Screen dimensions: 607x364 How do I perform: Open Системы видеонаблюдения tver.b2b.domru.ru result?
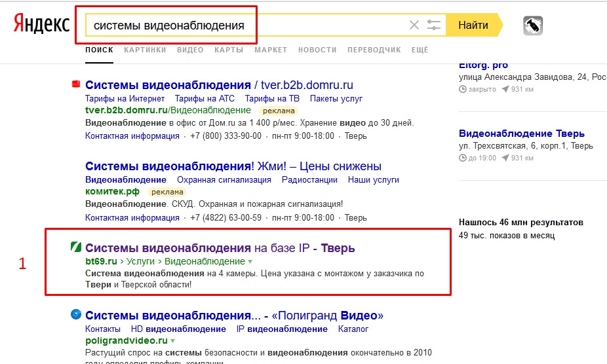(x=219, y=84)
